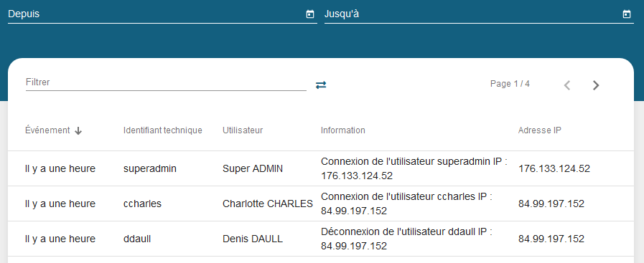The height and width of the screenshot is (263, 644).
Task: Select the superadmin identifier cell
Action: point(150,168)
